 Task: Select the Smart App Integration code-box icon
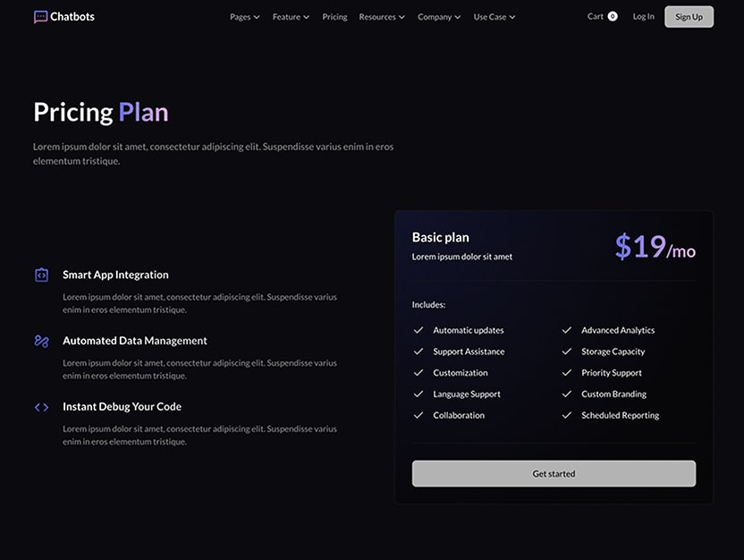[x=41, y=275]
